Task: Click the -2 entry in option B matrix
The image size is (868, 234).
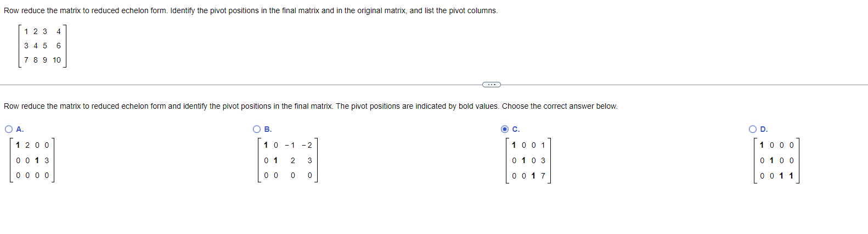Action: coord(307,145)
